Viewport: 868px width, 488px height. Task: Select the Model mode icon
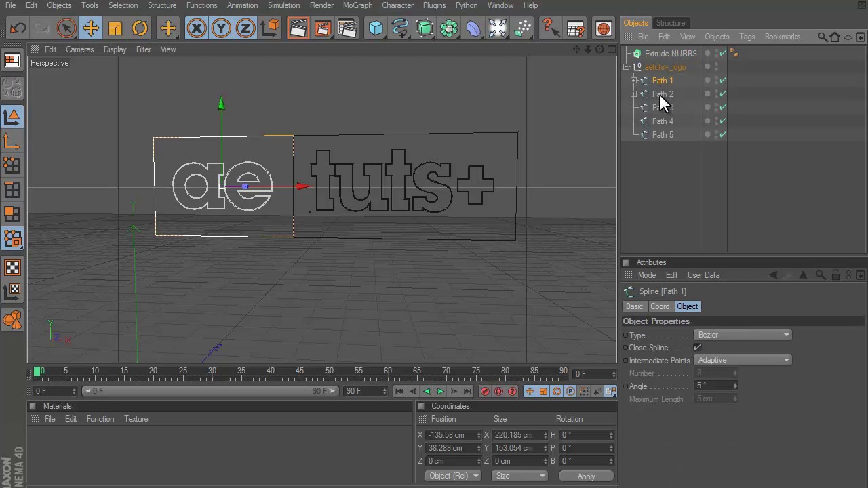(12, 117)
